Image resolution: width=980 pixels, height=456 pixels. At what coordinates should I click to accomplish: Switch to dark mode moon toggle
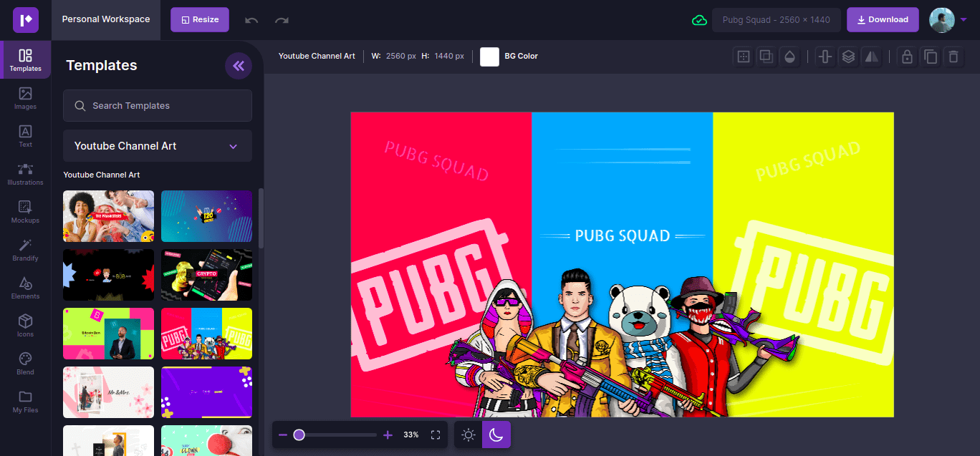pyautogui.click(x=496, y=435)
